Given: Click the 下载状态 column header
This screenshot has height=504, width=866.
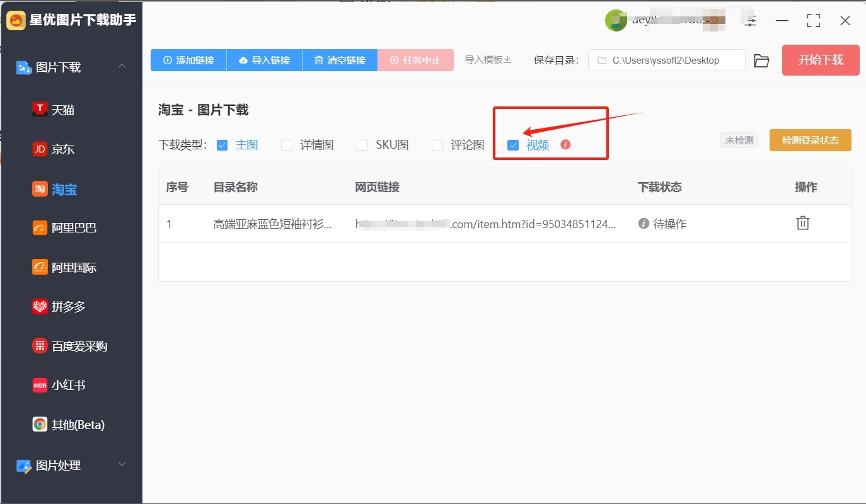Looking at the screenshot, I should (660, 187).
